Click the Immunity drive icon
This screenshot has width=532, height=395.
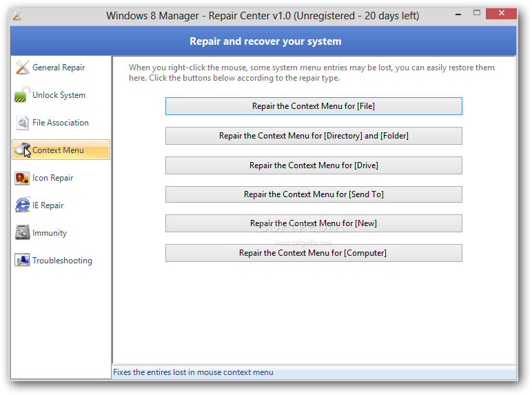22,233
